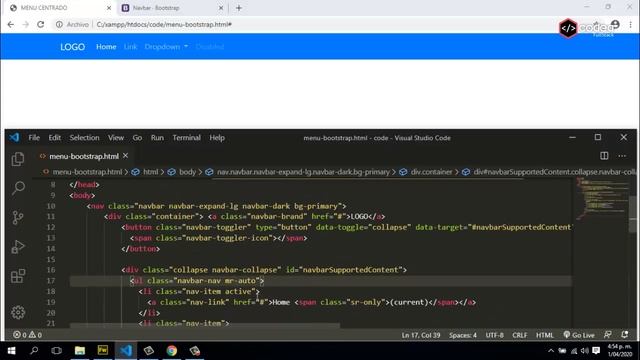Open the Source Control view

point(18,218)
